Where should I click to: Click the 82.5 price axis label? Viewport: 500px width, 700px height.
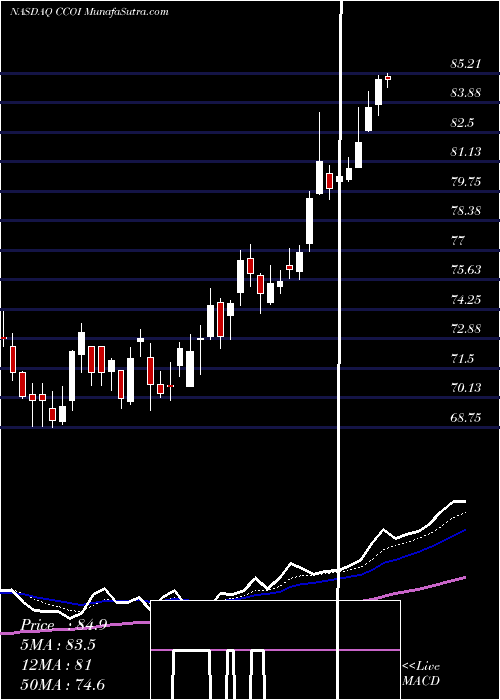[462, 123]
